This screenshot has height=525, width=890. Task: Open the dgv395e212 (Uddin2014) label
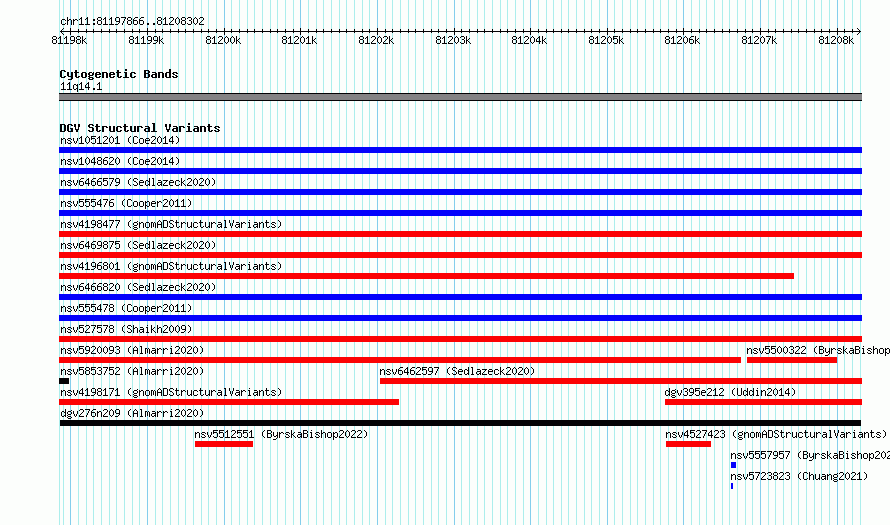pyautogui.click(x=730, y=392)
